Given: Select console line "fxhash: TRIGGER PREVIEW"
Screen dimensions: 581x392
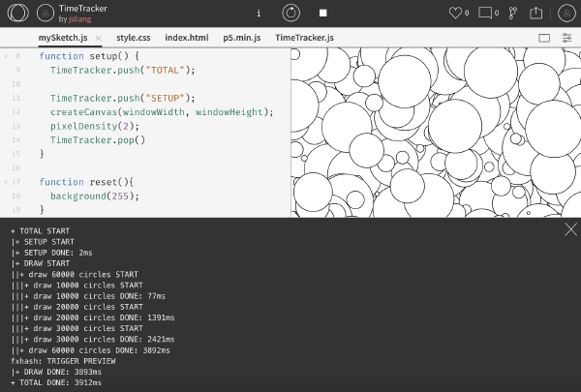Looking at the screenshot, I should [63, 361].
